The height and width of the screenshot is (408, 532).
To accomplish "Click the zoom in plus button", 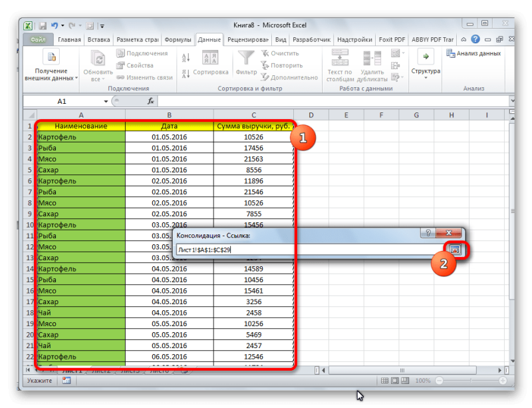I will (503, 381).
